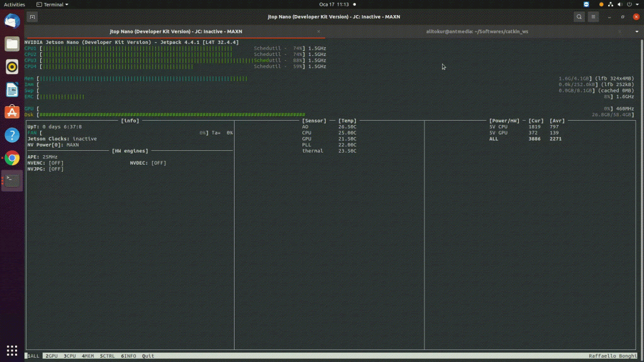Open the clock showing Oca 17 11:13
The image size is (644, 362).
coord(334,4)
